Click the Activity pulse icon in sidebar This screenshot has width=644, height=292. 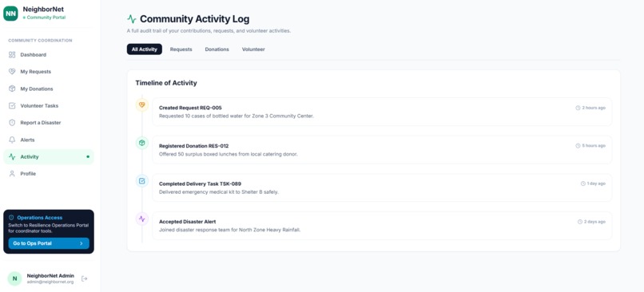[x=12, y=156]
